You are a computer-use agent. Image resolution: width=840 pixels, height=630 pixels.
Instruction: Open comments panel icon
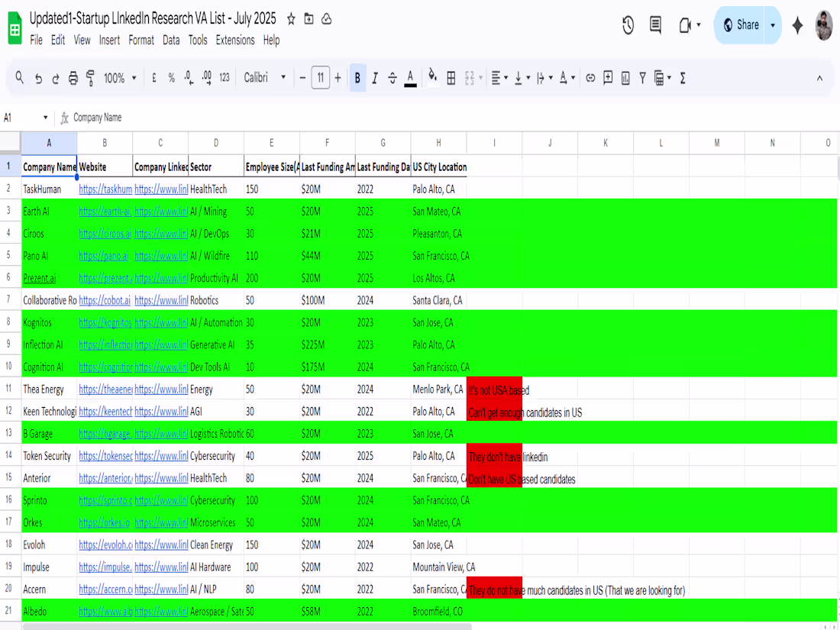point(655,25)
